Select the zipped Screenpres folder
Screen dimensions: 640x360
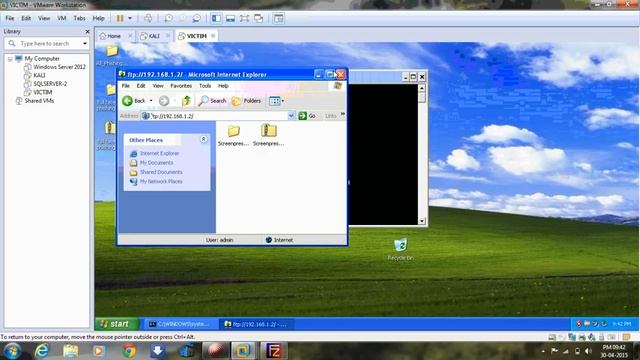coord(269,136)
